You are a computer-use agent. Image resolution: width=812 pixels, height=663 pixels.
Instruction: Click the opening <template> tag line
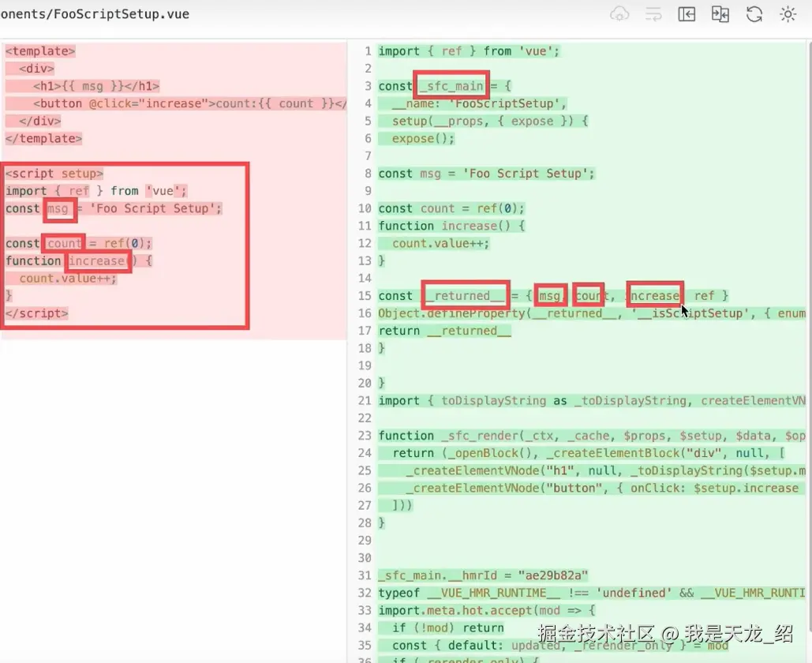(40, 51)
